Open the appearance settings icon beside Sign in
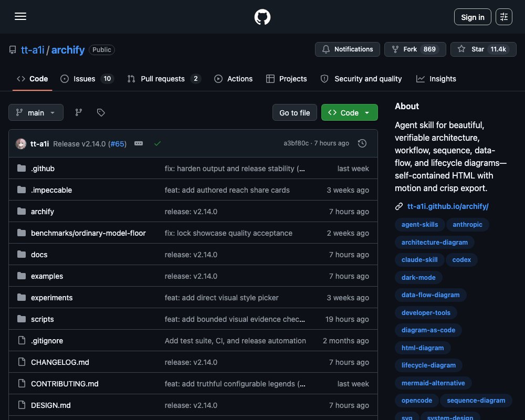This screenshot has height=420, width=525. tap(503, 17)
